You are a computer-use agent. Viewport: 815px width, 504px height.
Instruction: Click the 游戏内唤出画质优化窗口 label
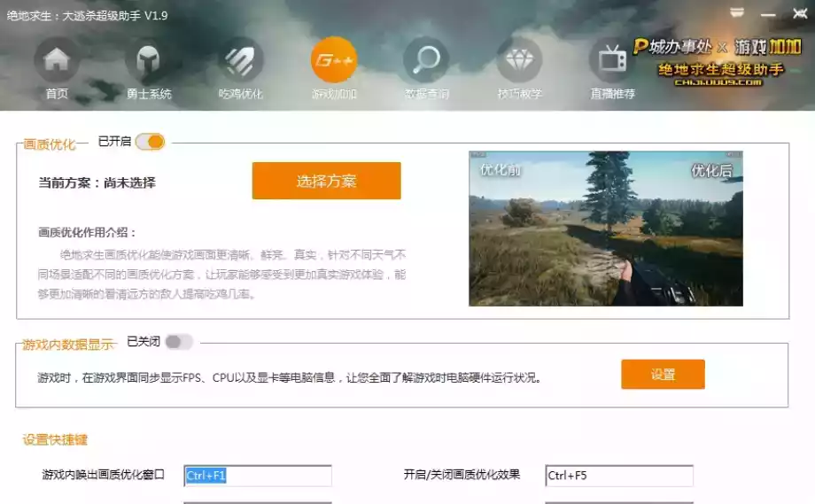(x=103, y=475)
